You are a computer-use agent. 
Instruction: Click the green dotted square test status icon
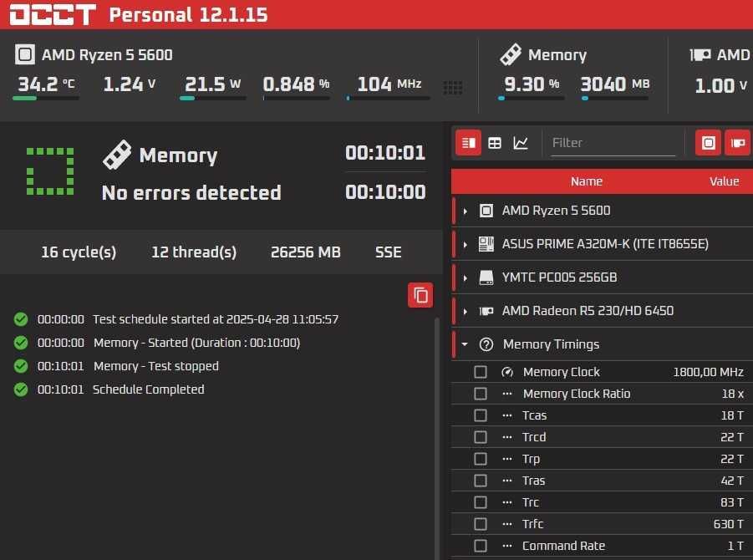tap(50, 171)
